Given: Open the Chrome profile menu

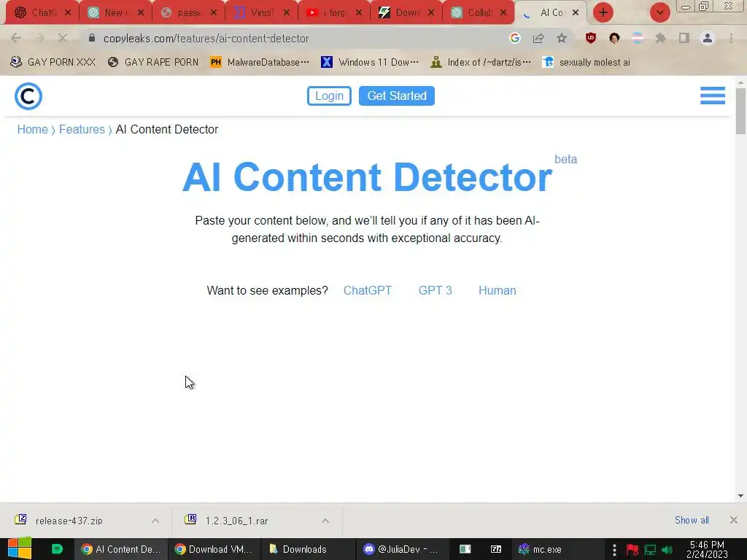Looking at the screenshot, I should click(x=708, y=38).
